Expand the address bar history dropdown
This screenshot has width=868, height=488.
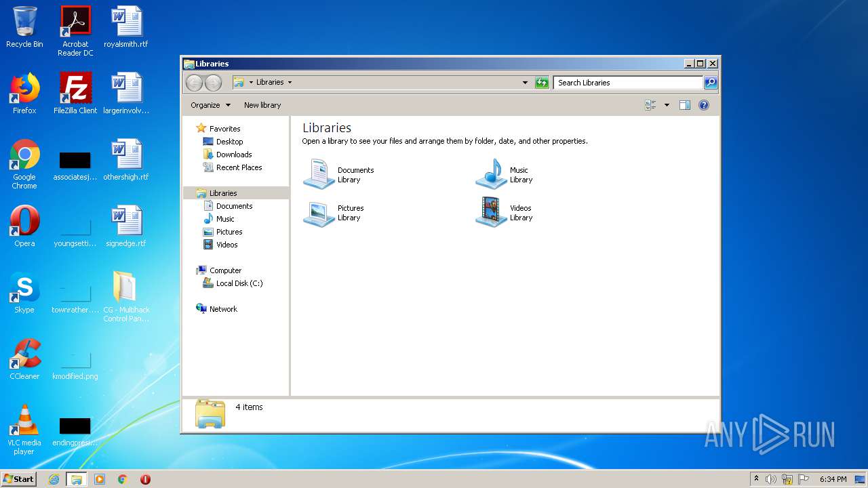pyautogui.click(x=525, y=83)
